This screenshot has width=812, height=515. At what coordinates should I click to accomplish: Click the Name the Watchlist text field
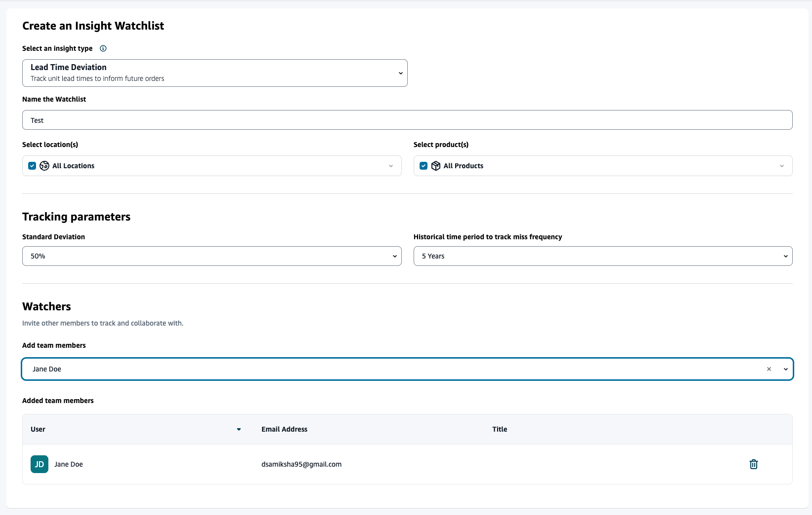point(407,120)
